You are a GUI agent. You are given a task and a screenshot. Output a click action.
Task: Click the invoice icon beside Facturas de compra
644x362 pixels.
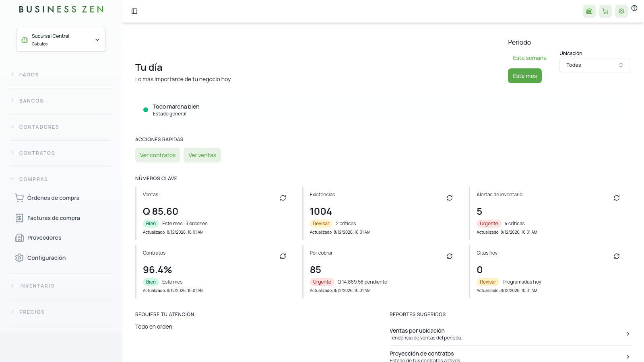[19, 218]
